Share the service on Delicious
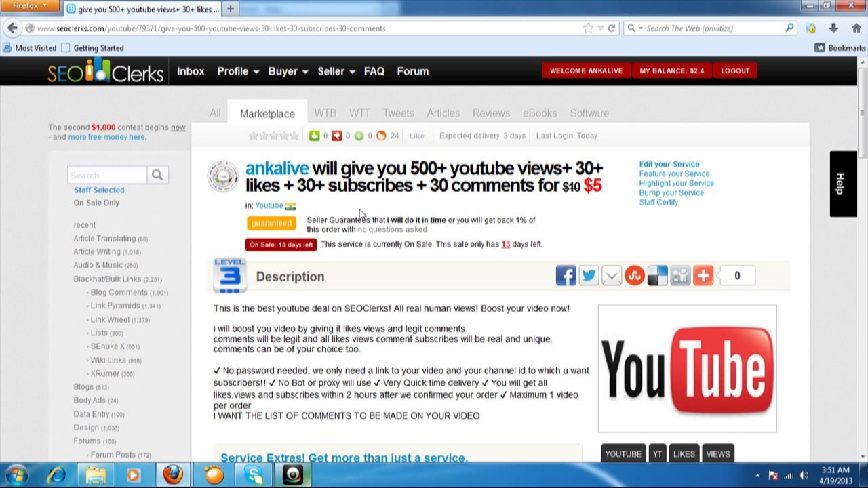The width and height of the screenshot is (868, 488). click(x=657, y=276)
